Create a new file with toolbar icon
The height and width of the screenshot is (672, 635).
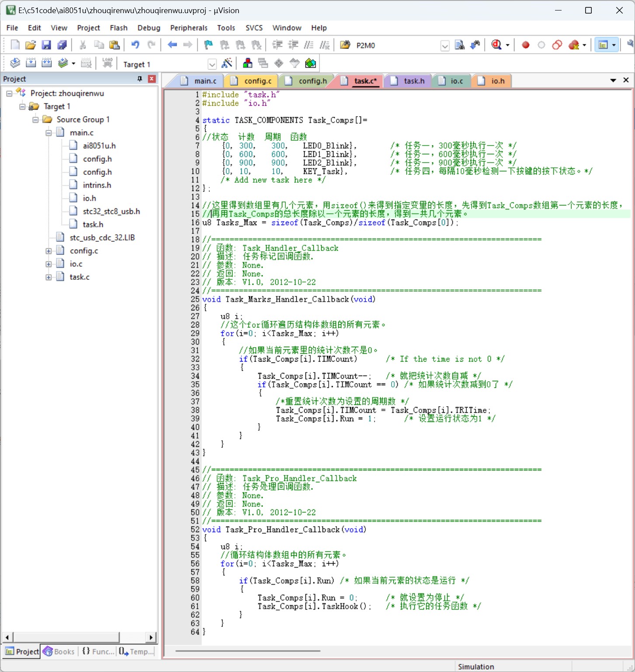(15, 45)
